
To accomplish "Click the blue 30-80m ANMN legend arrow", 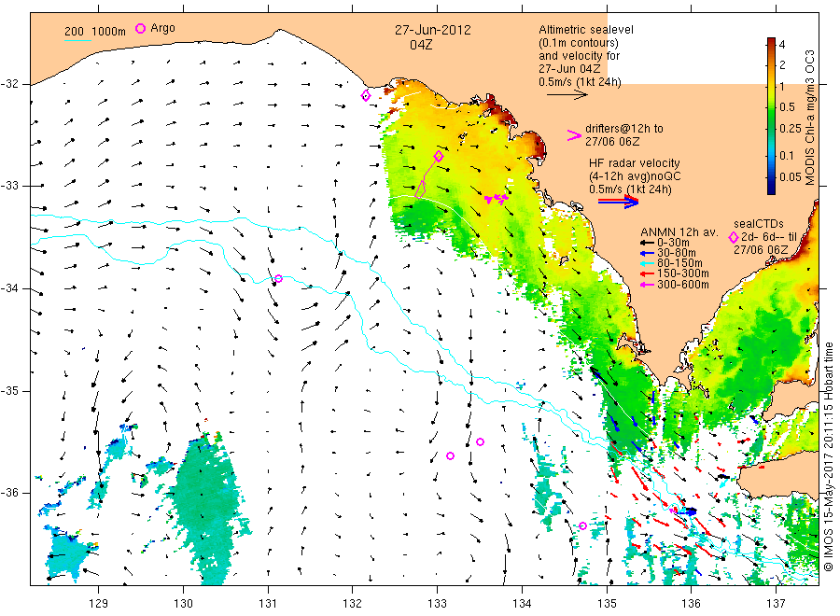I will pos(647,253).
